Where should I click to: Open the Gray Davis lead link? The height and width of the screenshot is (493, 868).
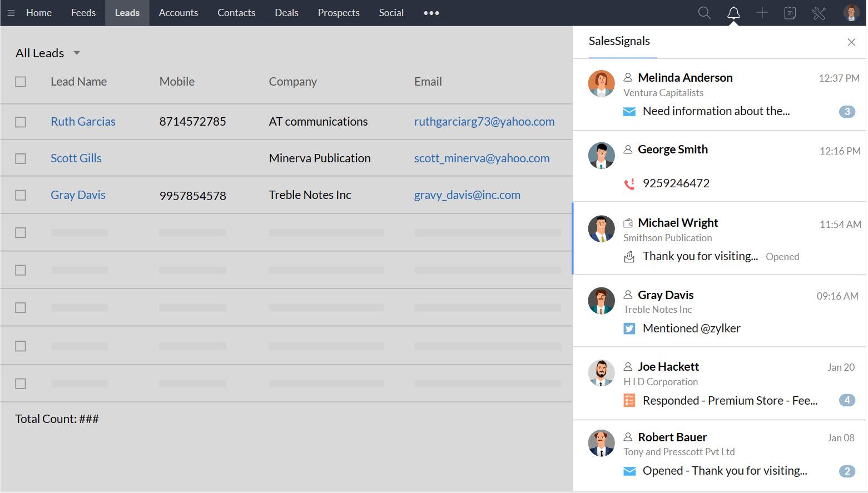(78, 195)
